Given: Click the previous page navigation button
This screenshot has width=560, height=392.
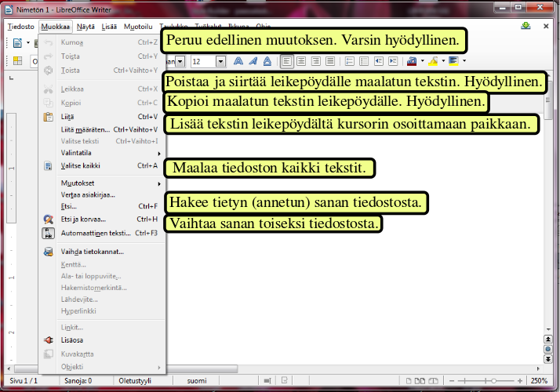Looking at the screenshot, I should click(548, 339).
